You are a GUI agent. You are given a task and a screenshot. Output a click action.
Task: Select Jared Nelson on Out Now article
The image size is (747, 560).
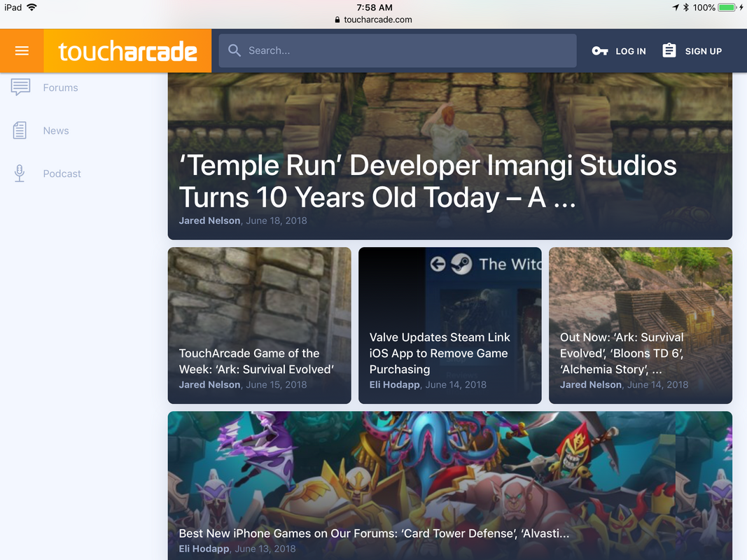tap(591, 384)
